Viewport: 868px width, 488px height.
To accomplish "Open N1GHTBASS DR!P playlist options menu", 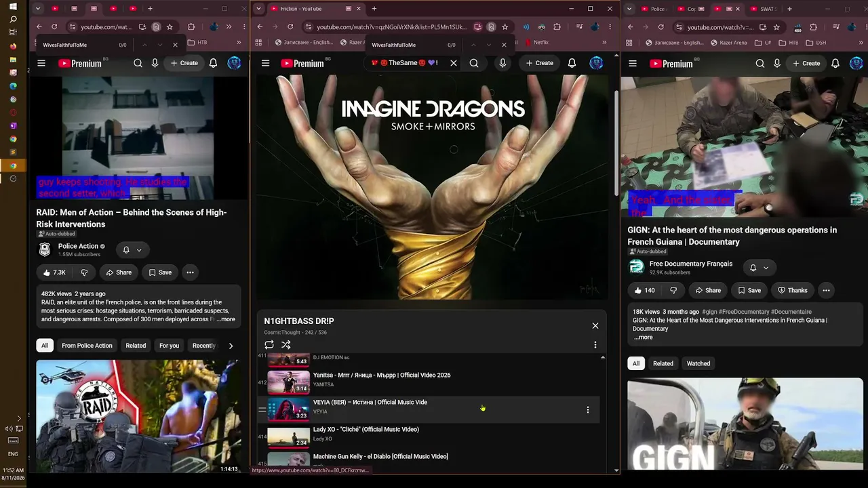I will point(595,345).
